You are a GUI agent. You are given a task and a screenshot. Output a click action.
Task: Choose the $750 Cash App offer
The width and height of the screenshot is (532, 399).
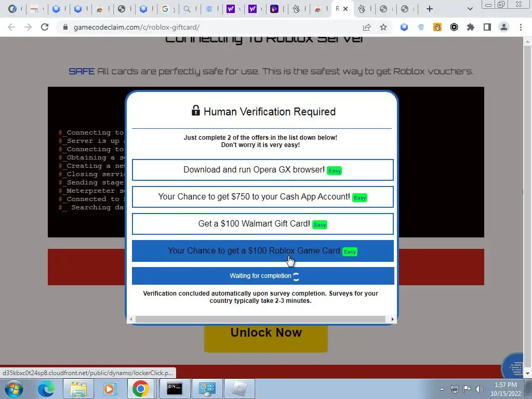pyautogui.click(x=262, y=197)
